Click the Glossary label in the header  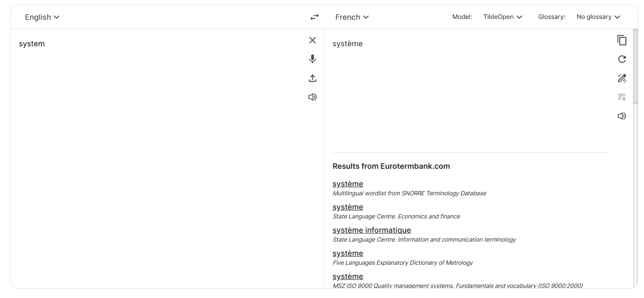coord(552,16)
